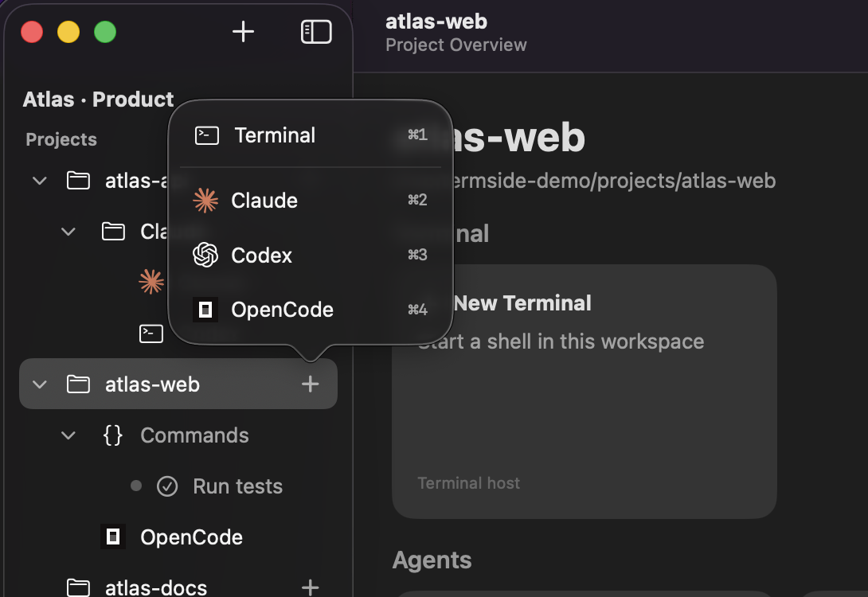The image size is (868, 597).
Task: Click the atlas-web folder icon
Action: pyautogui.click(x=78, y=384)
